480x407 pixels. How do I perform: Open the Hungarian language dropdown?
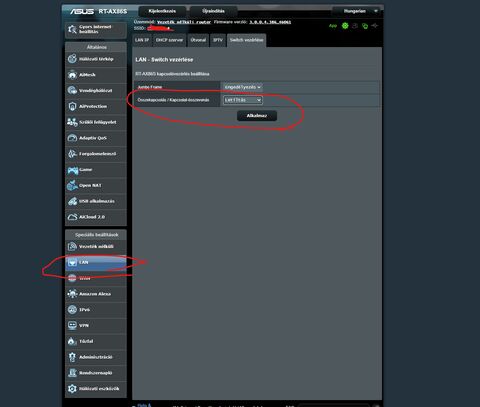pyautogui.click(x=358, y=11)
